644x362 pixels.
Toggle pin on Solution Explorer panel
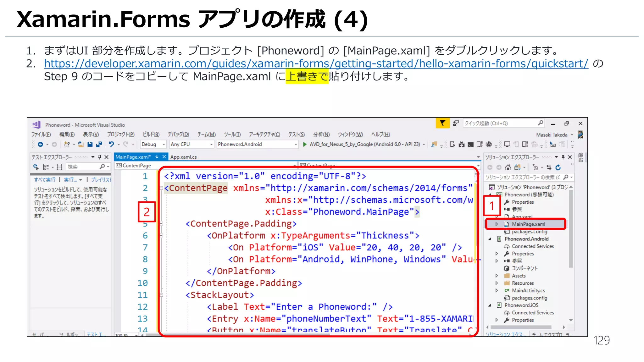click(563, 157)
